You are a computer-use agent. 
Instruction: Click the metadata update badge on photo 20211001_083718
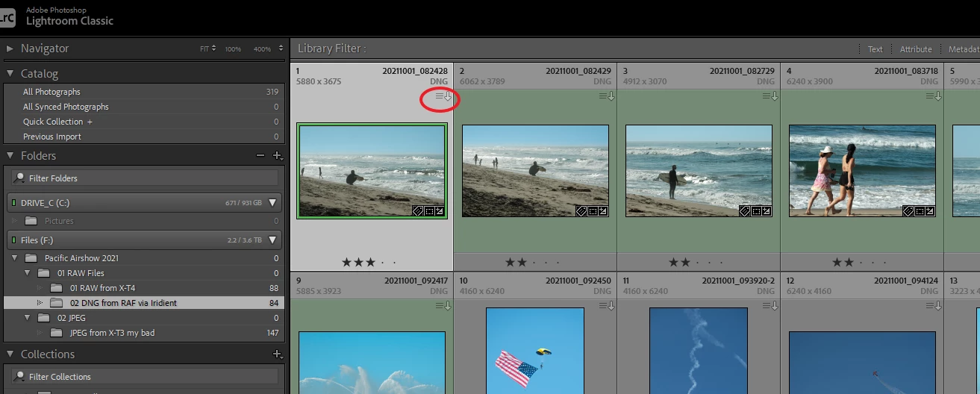(x=934, y=96)
